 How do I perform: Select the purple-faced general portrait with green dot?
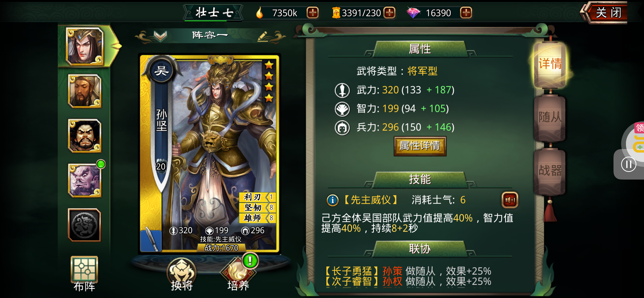tap(85, 180)
